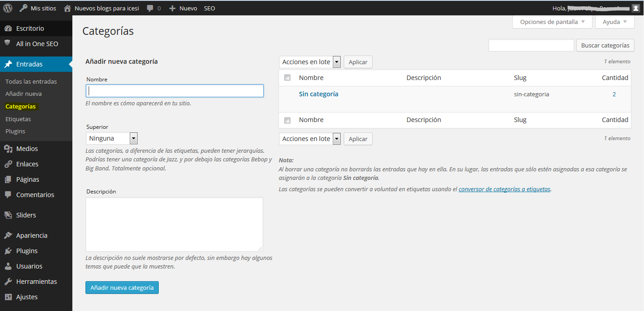This screenshot has width=644, height=311.
Task: Click the user avatar in the top-right corner
Action: click(x=635, y=8)
